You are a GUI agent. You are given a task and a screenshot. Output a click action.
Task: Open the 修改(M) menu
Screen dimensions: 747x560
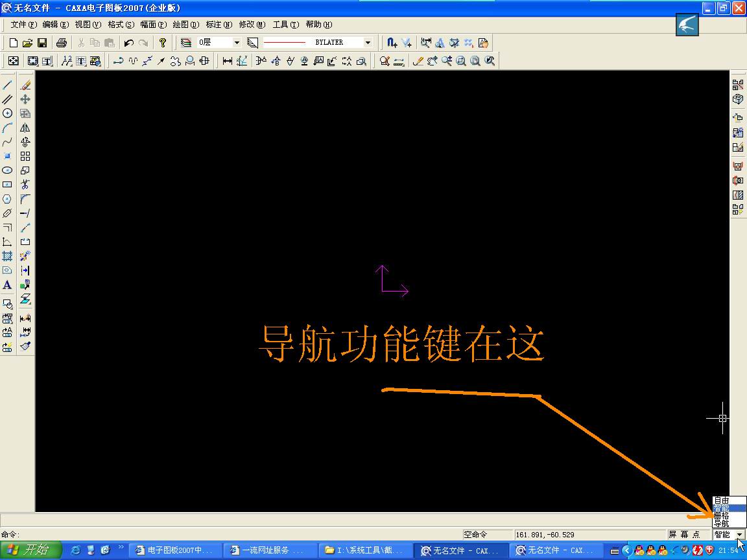[252, 24]
